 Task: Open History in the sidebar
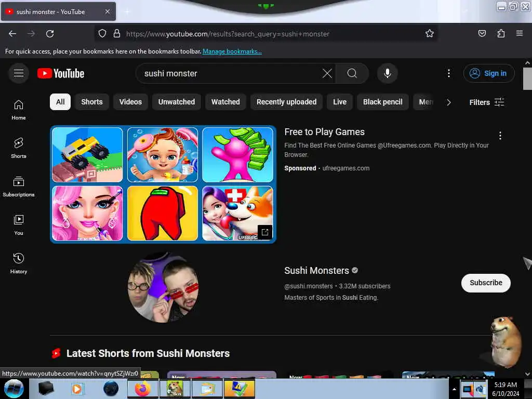pyautogui.click(x=19, y=263)
